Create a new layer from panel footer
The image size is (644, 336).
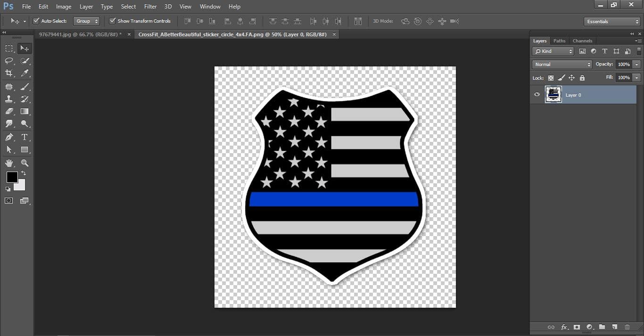614,327
